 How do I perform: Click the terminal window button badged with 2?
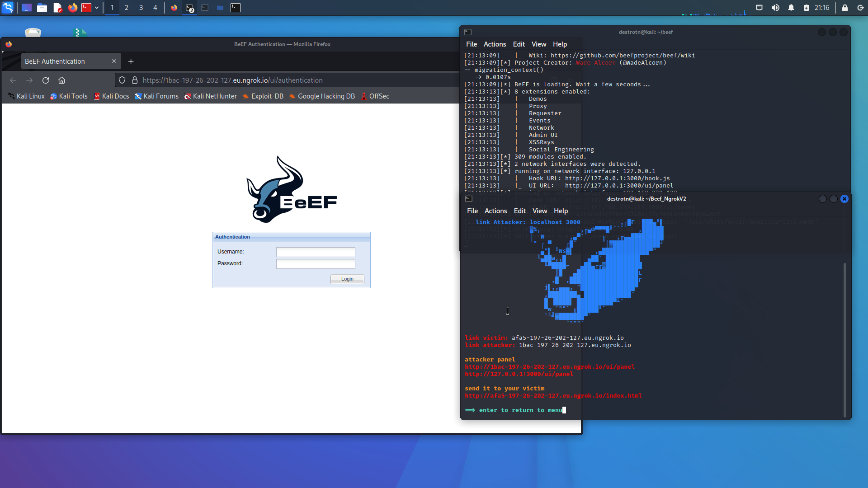coord(189,8)
